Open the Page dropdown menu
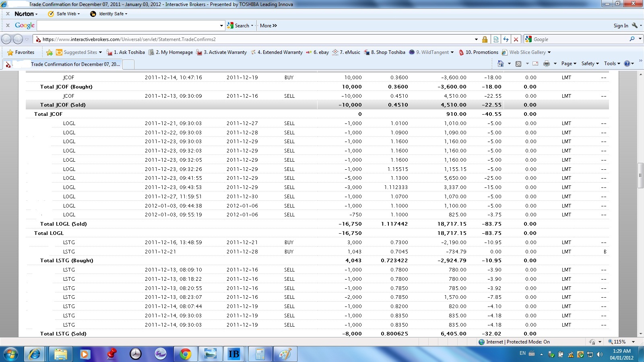The width and height of the screenshot is (644, 362). click(568, 64)
